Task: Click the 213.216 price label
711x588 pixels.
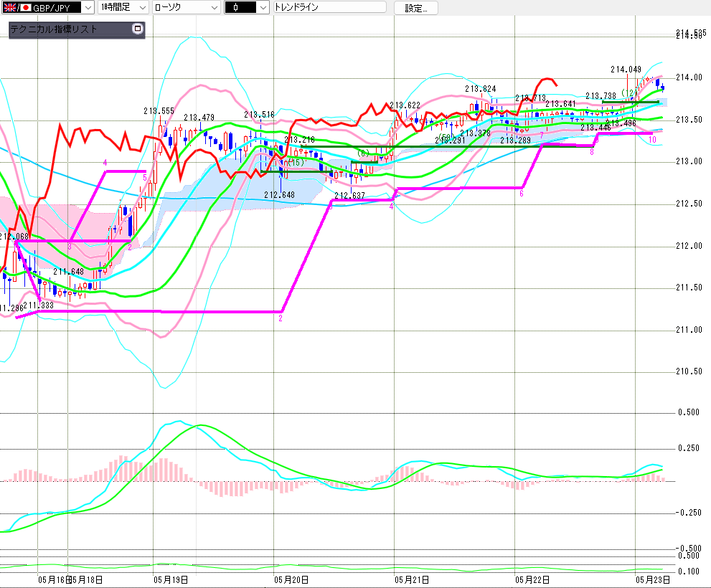Action: point(300,140)
